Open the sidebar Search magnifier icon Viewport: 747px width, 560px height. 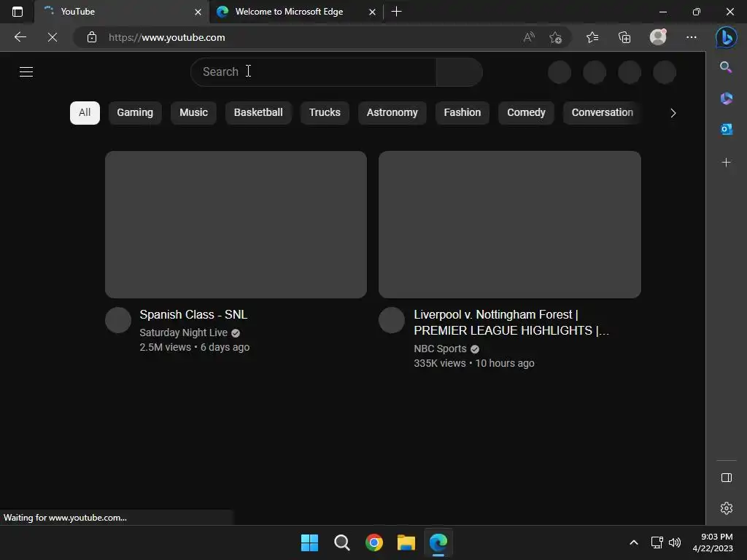point(726,67)
